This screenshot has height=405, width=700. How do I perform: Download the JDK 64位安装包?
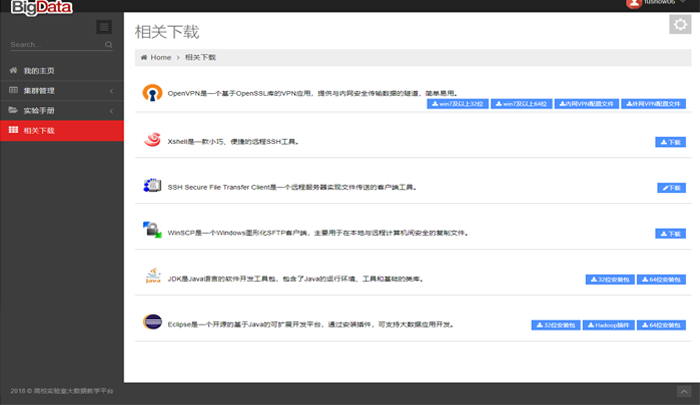coord(662,280)
